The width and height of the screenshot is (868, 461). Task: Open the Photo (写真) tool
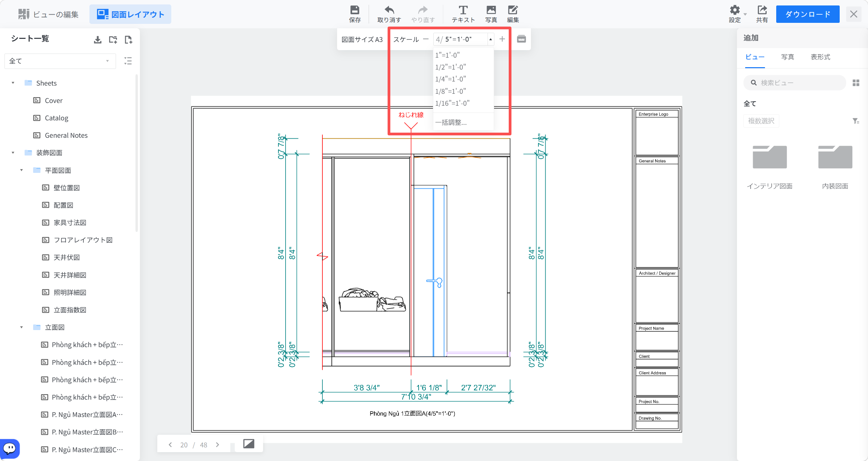[x=491, y=14]
